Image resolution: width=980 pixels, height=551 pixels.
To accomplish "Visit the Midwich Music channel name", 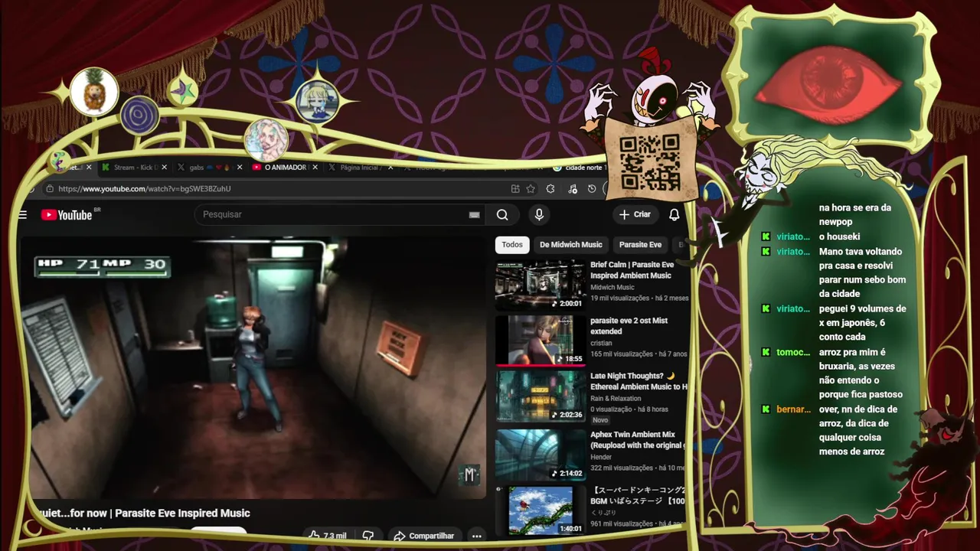I will pyautogui.click(x=612, y=288).
